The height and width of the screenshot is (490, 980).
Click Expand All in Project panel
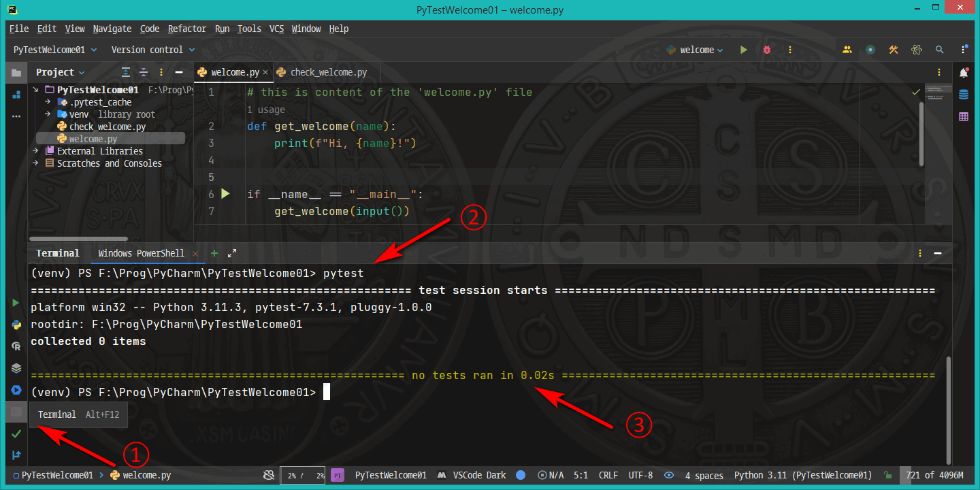pyautogui.click(x=126, y=72)
